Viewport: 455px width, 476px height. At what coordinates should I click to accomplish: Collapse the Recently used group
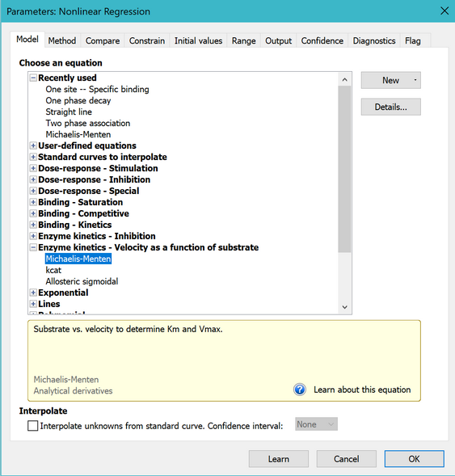(x=33, y=78)
